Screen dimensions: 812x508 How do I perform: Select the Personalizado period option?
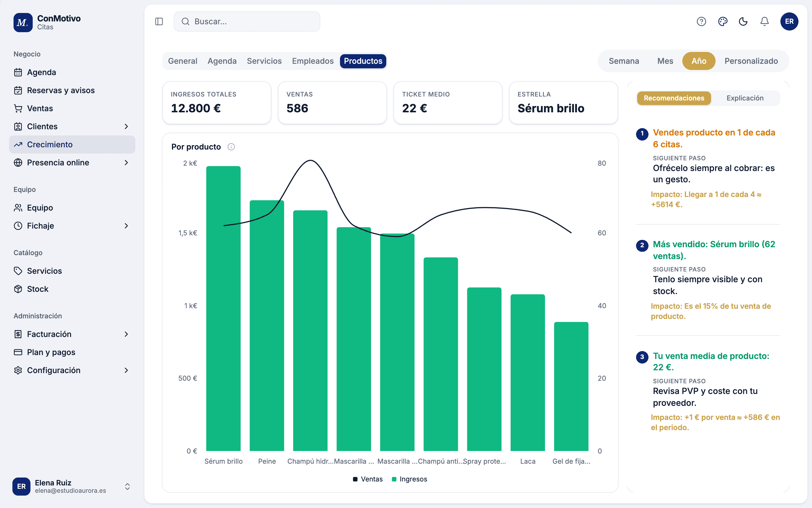pyautogui.click(x=751, y=61)
